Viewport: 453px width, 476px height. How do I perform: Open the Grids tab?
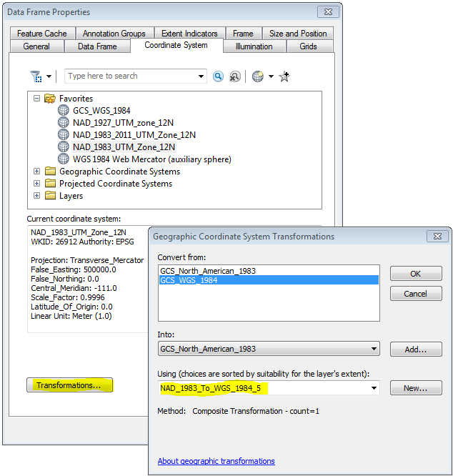pyautogui.click(x=308, y=46)
